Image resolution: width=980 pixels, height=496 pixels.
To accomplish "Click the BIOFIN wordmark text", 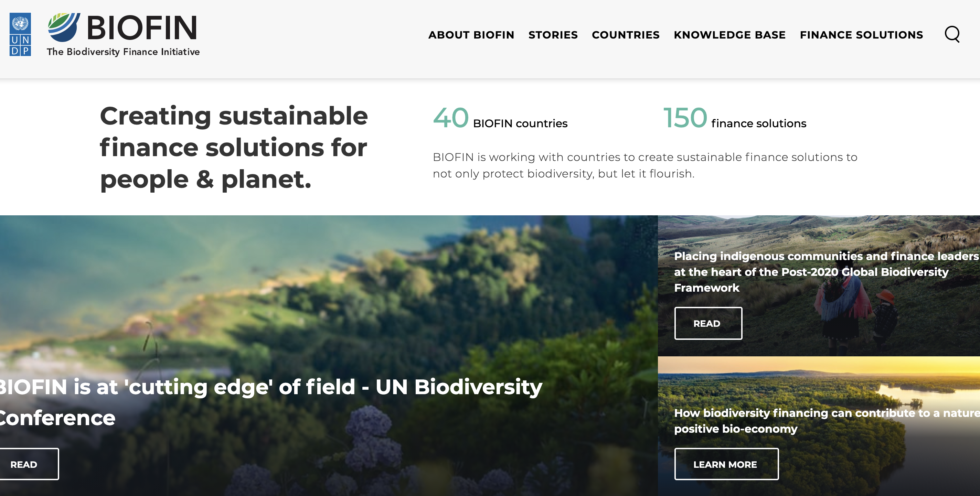I will 142,28.
